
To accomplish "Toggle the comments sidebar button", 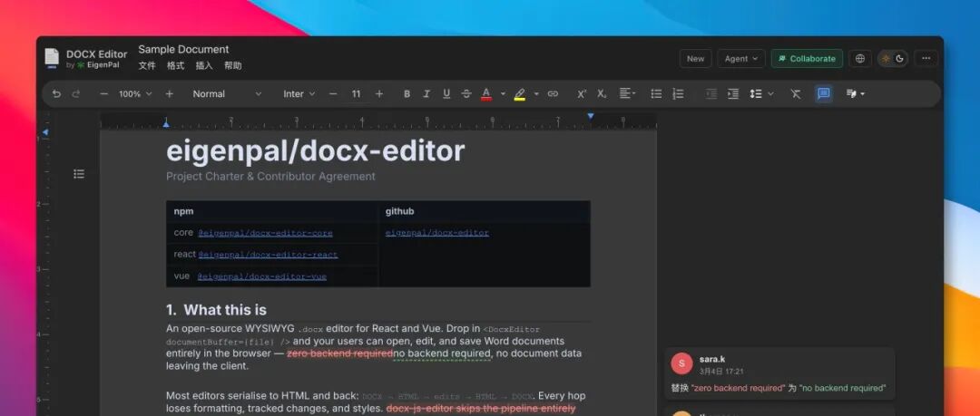I will (x=824, y=93).
